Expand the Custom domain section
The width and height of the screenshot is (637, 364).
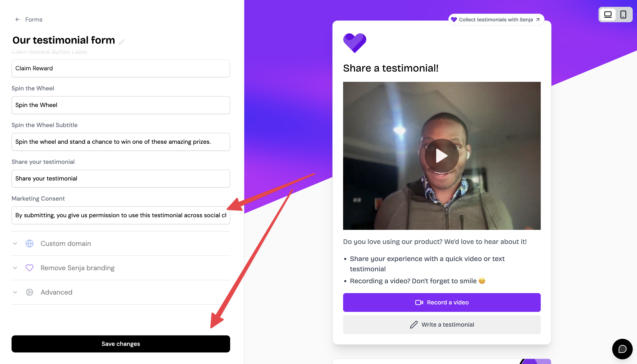(x=121, y=244)
